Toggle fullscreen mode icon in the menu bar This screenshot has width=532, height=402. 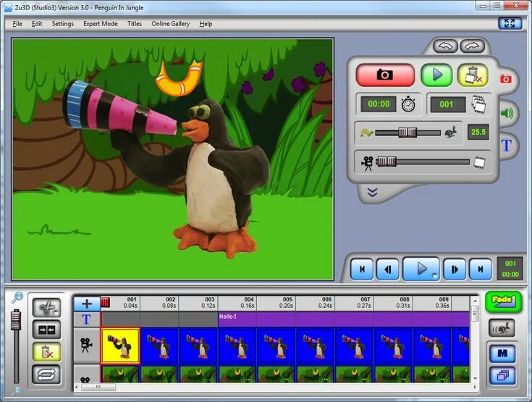[510, 23]
